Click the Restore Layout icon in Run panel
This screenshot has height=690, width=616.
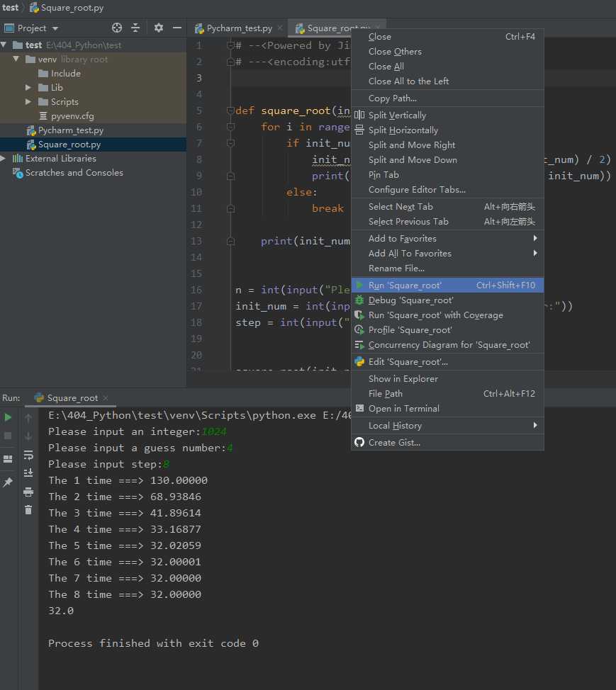click(8, 459)
